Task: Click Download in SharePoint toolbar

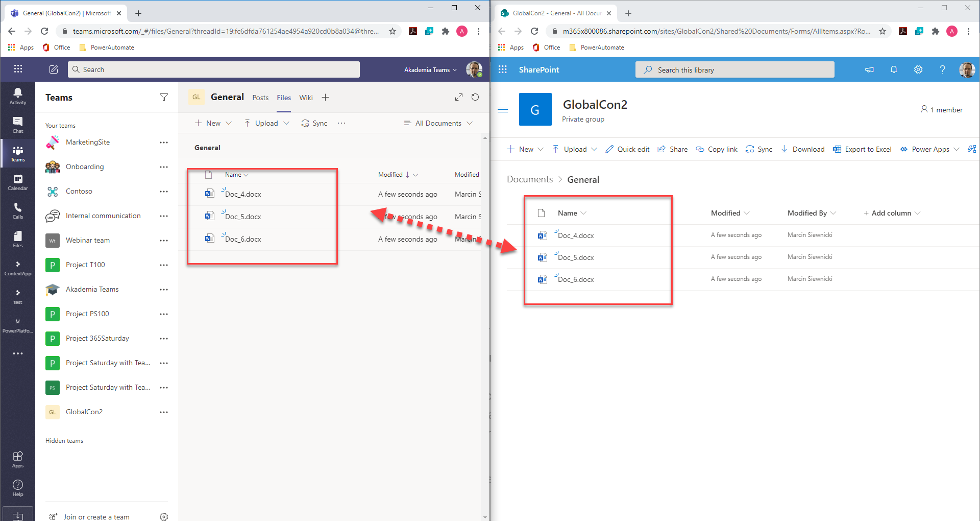Action: [x=802, y=149]
